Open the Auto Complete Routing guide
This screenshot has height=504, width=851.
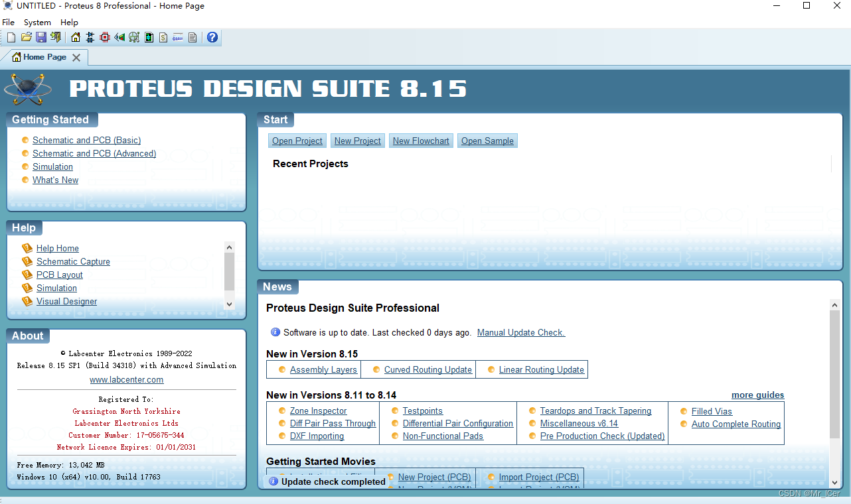(x=736, y=424)
